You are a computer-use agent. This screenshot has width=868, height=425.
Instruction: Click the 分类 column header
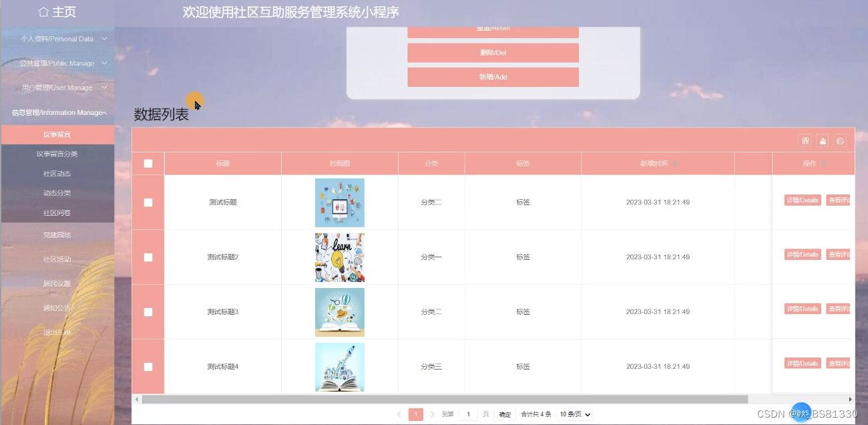(431, 164)
